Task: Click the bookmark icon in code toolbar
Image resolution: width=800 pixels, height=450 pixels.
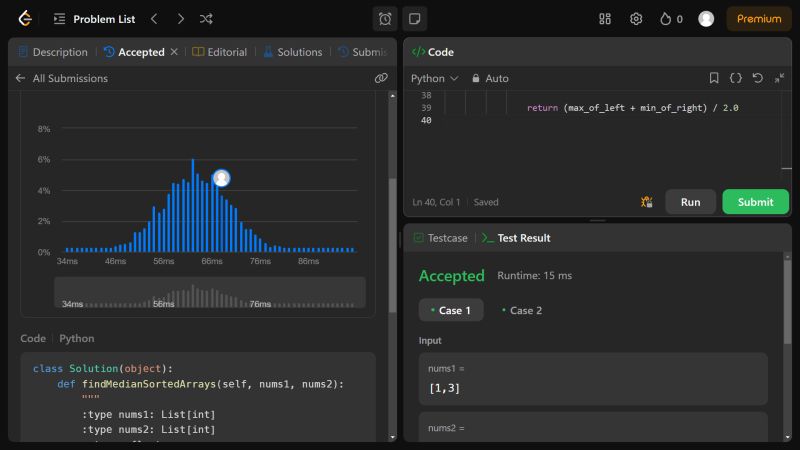Action: point(714,78)
